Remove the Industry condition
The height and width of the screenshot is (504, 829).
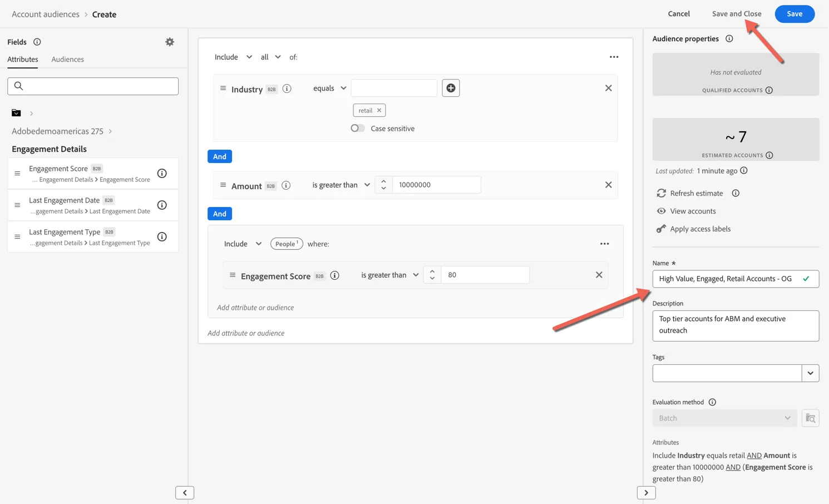[x=608, y=88]
